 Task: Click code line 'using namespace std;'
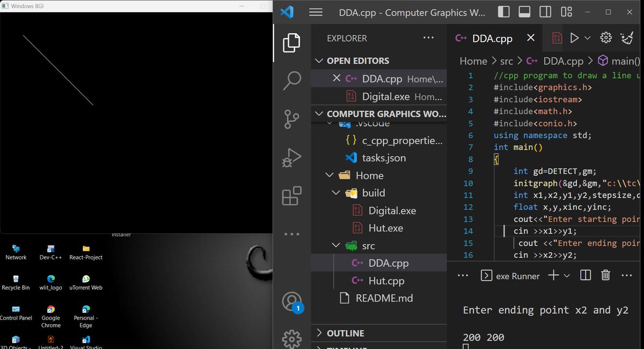coord(543,135)
